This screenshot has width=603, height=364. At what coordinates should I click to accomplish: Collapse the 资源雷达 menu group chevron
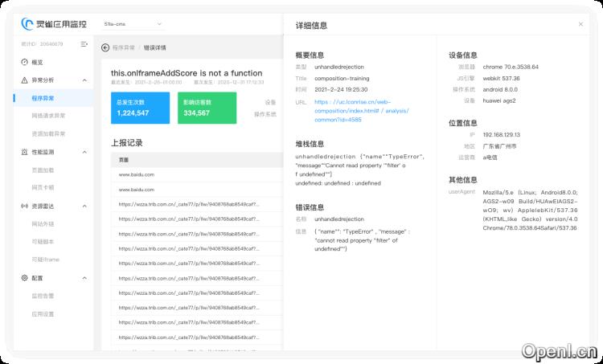[84, 206]
